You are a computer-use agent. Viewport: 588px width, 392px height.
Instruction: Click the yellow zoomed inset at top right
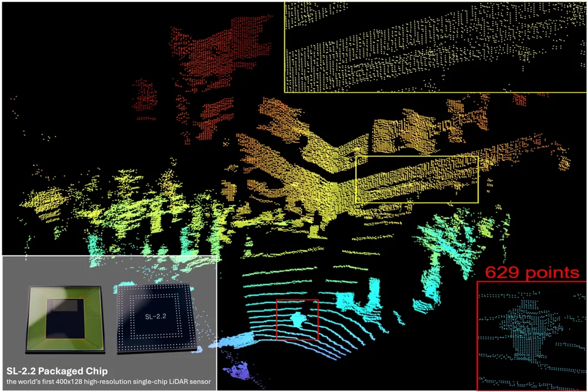click(435, 47)
